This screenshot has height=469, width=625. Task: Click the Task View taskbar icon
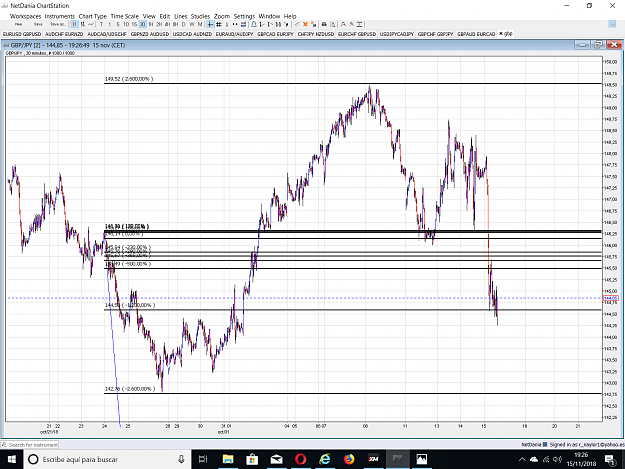coord(203,459)
